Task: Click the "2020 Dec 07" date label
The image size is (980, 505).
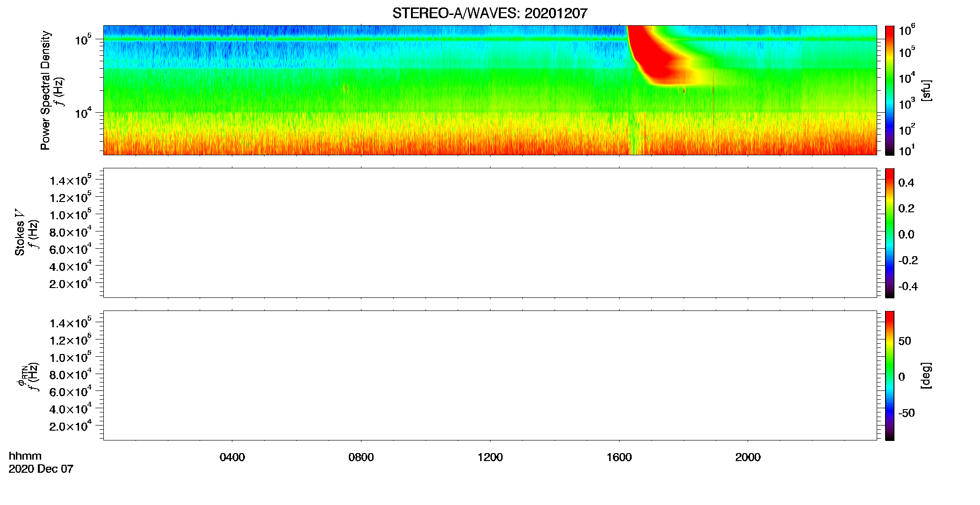Action: click(41, 469)
